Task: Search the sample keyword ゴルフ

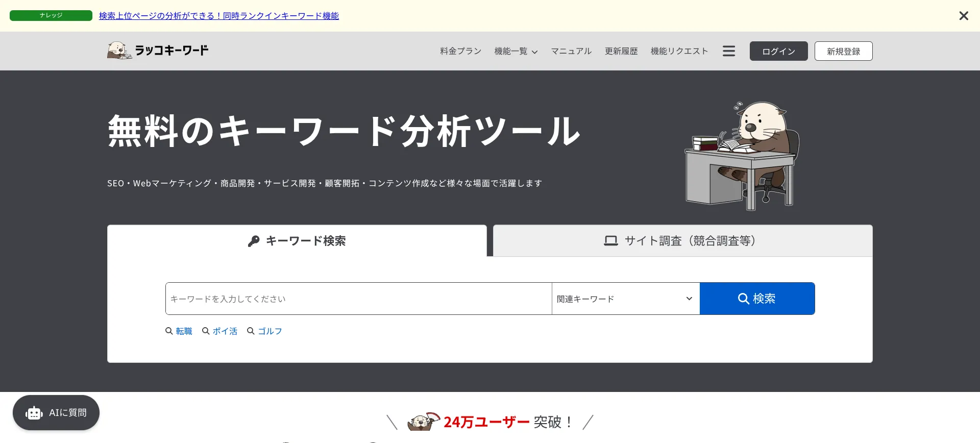Action: pos(265,331)
